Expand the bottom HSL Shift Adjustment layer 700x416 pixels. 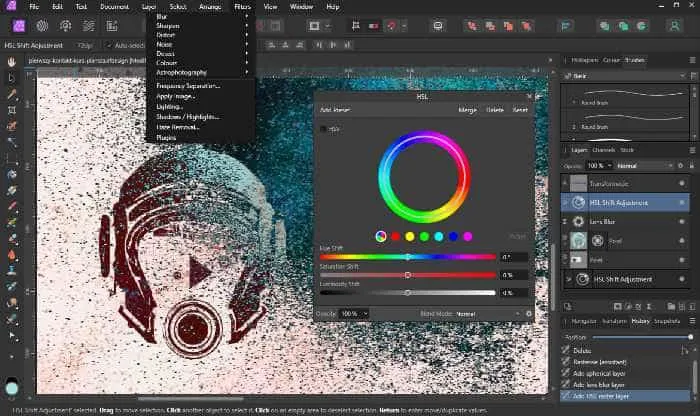(x=569, y=280)
